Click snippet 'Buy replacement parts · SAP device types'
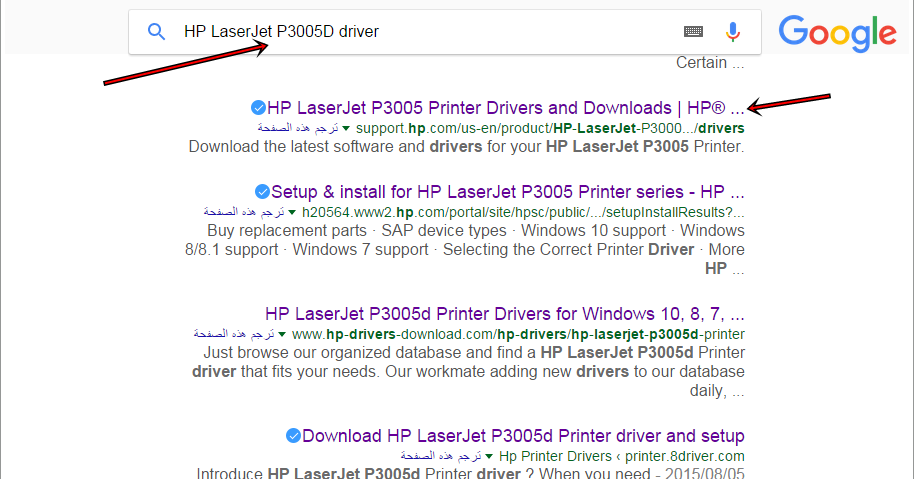 point(465,249)
